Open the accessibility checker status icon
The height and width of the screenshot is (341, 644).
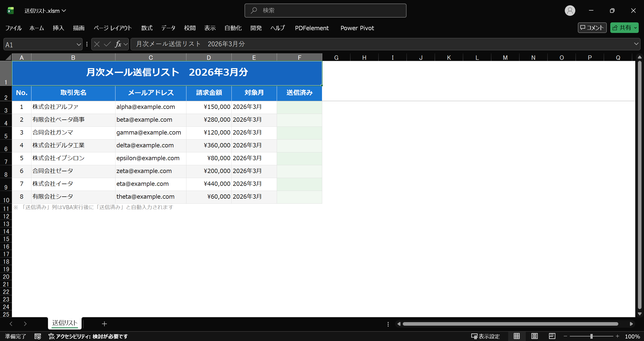pyautogui.click(x=52, y=336)
